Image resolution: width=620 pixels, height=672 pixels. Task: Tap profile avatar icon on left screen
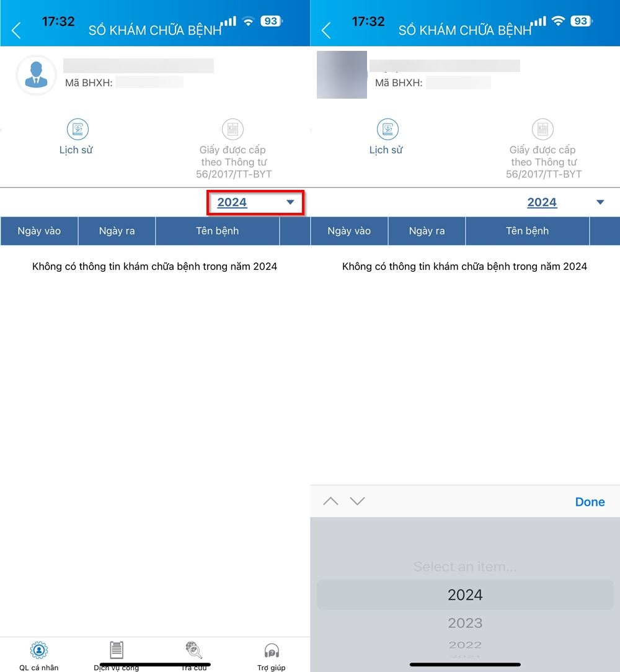point(36,75)
